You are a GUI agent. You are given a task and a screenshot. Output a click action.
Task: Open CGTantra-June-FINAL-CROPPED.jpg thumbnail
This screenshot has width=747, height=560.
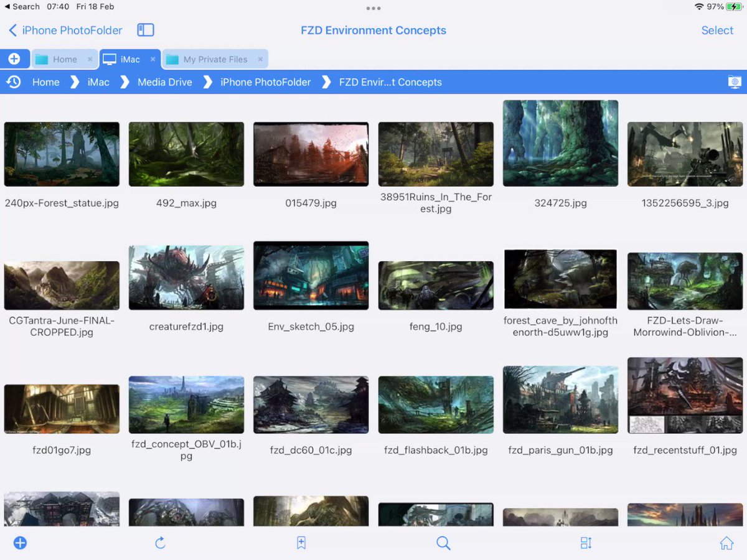(62, 285)
